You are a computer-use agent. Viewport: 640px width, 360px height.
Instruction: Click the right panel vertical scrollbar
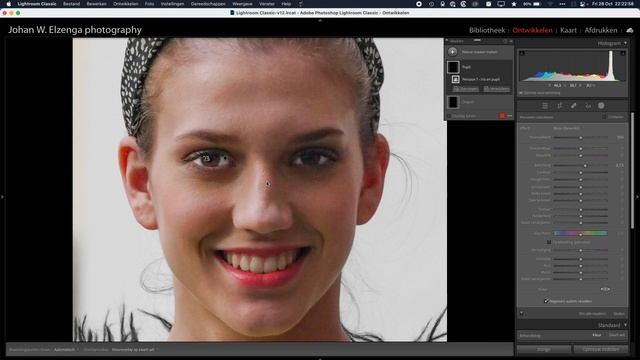pyautogui.click(x=633, y=171)
